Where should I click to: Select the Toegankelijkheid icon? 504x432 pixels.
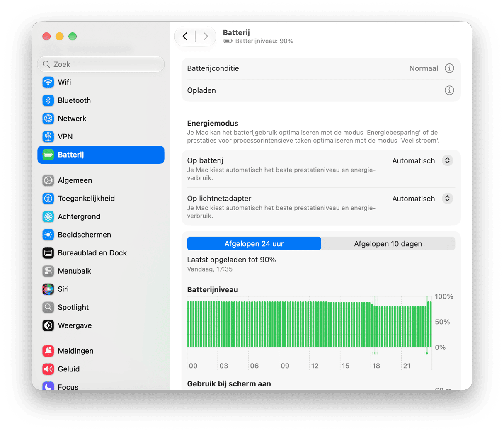click(48, 199)
